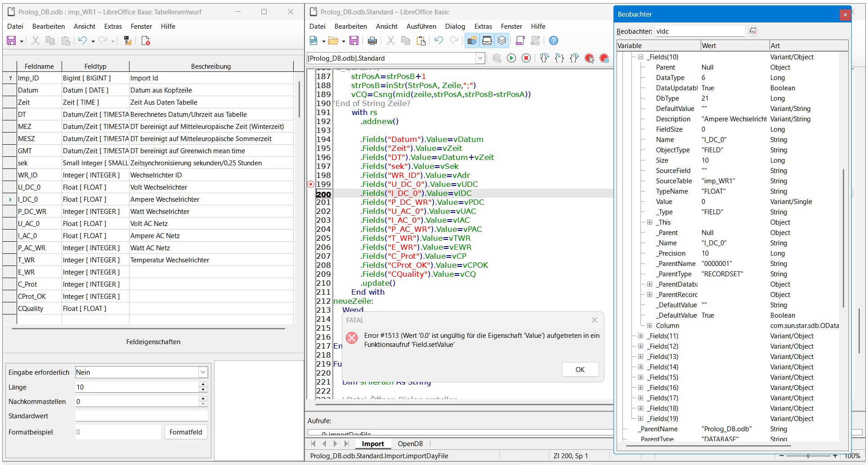This screenshot has width=868, height=465.
Task: Click the Beobachter watch input field
Action: coord(699,31)
